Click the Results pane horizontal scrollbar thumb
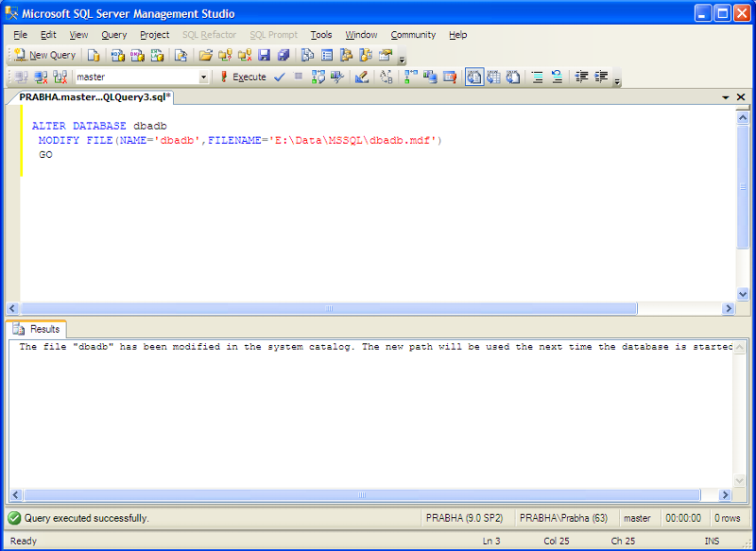This screenshot has height=551, width=756. (362, 495)
